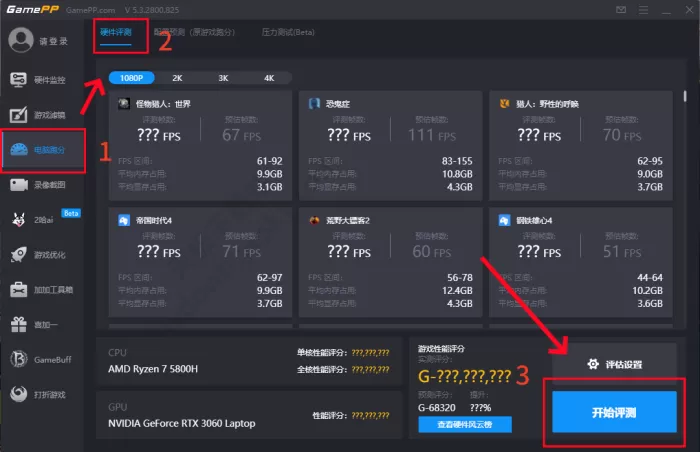This screenshot has width=700, height=452.
Task: Click the G-???,???,??? measured score
Action: click(x=464, y=377)
